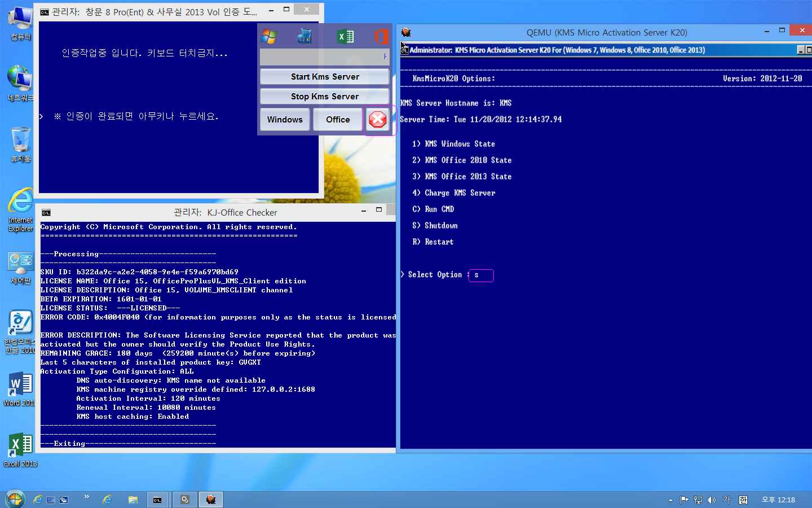
Task: Click the 'REMAINING GRACE: 180 days' line
Action: [178, 353]
